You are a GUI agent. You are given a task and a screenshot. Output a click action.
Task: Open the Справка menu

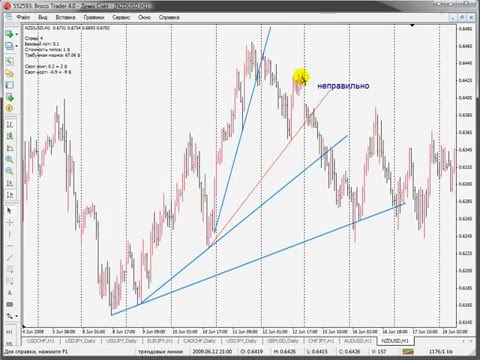[x=169, y=17]
